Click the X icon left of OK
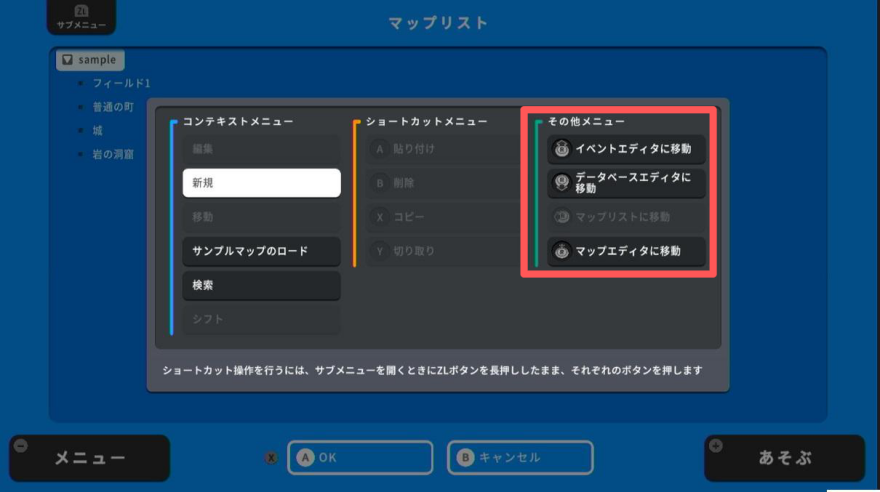Viewport: 880px width, 492px height. coord(271,458)
